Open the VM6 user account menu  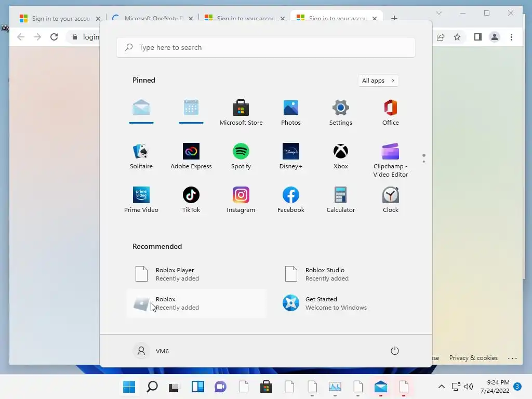click(151, 351)
